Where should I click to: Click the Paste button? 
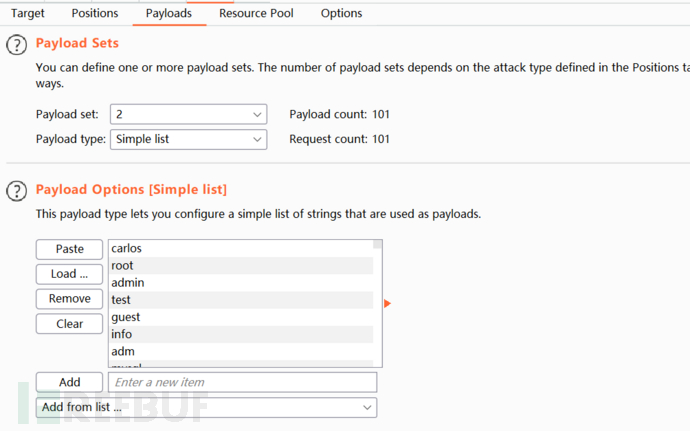69,249
